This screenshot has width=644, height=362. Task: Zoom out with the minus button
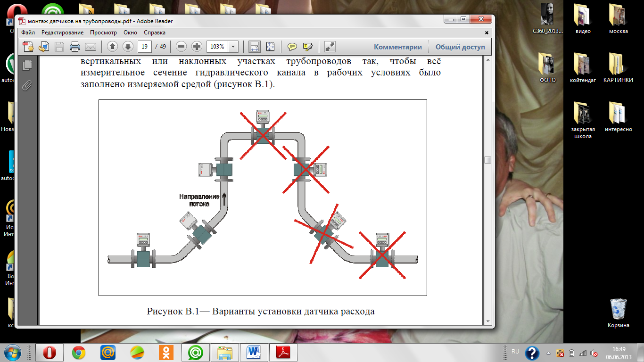[182, 47]
